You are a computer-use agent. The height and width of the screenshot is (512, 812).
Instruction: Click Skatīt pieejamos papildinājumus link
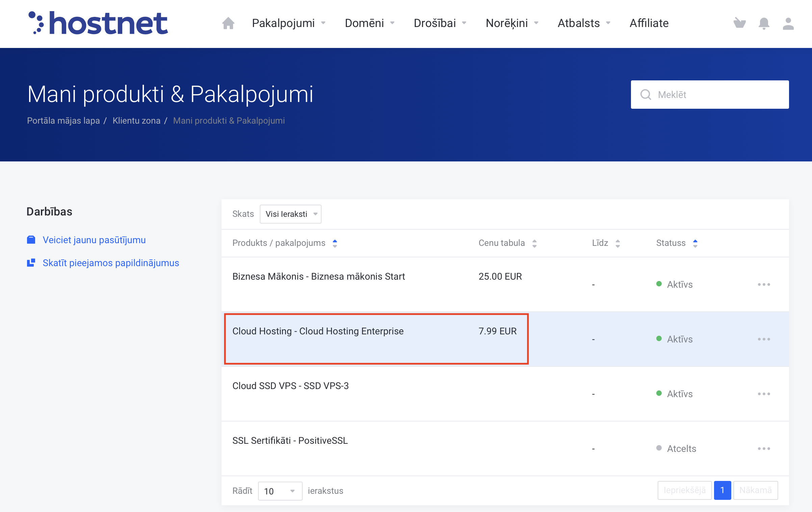(x=111, y=263)
